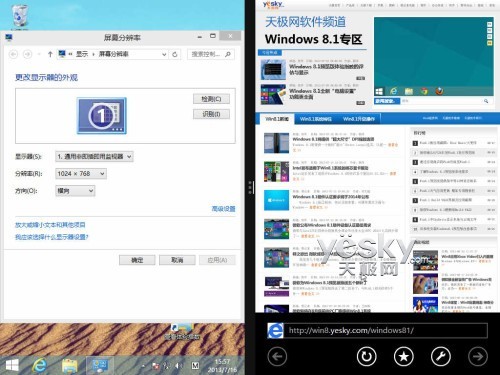Screen dimensions: 500x375
Task: Expand the recent locations arrow beside Forward
Action: (x=39, y=54)
